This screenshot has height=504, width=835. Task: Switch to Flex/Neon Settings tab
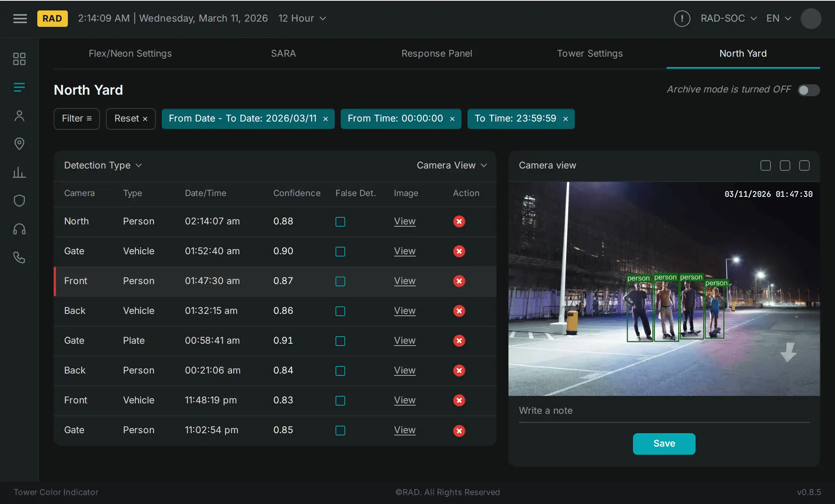pyautogui.click(x=130, y=54)
